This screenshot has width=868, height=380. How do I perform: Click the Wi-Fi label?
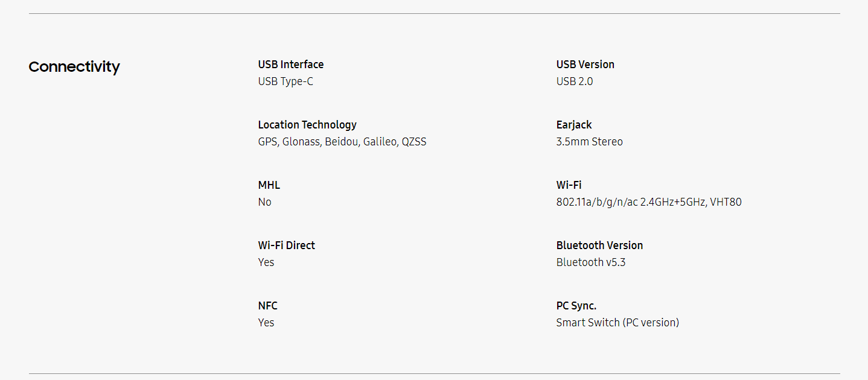point(569,185)
